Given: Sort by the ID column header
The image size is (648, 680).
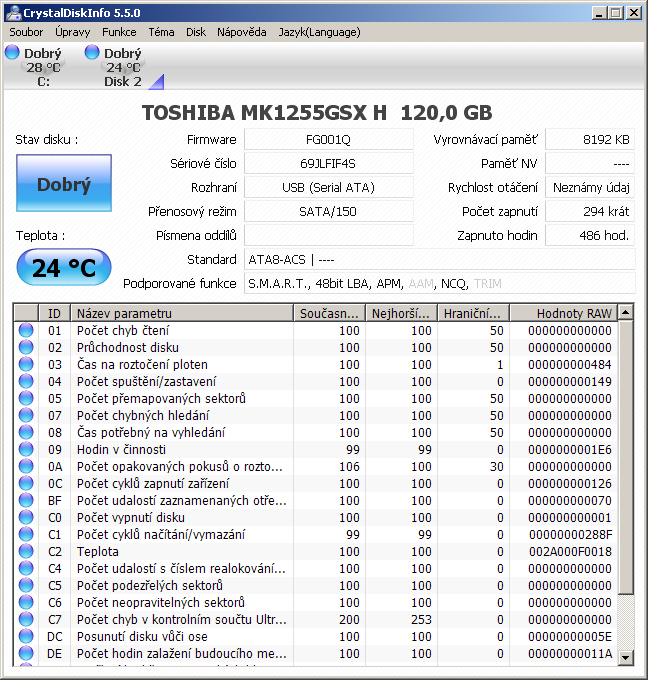Looking at the screenshot, I should pos(55,313).
